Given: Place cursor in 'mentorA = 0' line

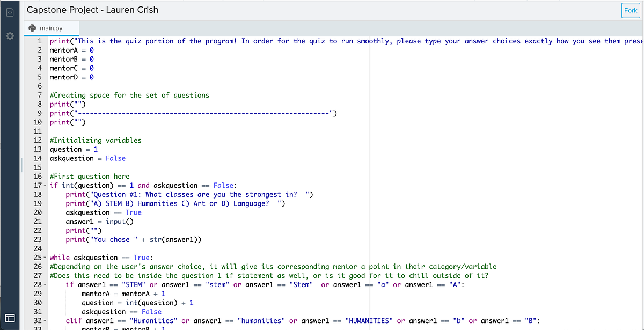Looking at the screenshot, I should tap(72, 50).
